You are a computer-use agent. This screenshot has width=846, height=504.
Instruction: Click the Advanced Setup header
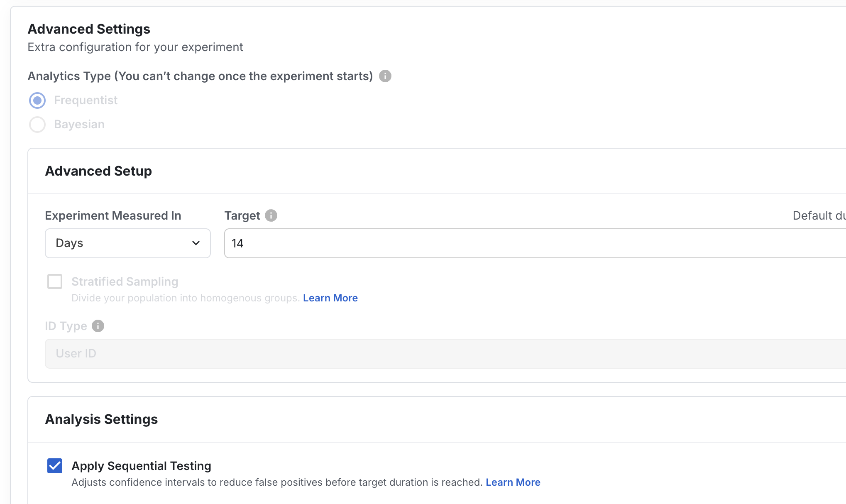point(98,171)
